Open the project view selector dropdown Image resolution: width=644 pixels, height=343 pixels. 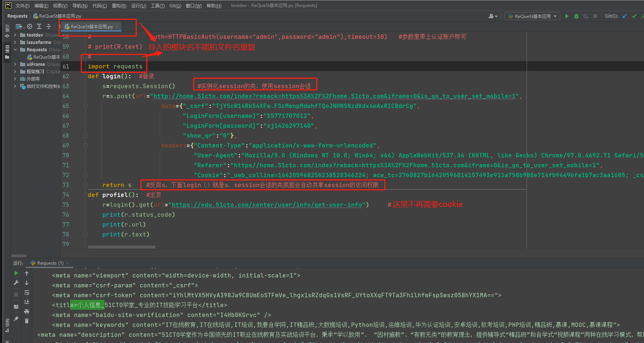(x=20, y=26)
